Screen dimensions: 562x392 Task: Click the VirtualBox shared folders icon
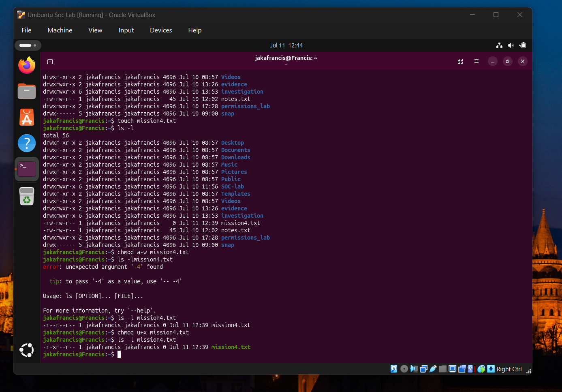click(443, 368)
